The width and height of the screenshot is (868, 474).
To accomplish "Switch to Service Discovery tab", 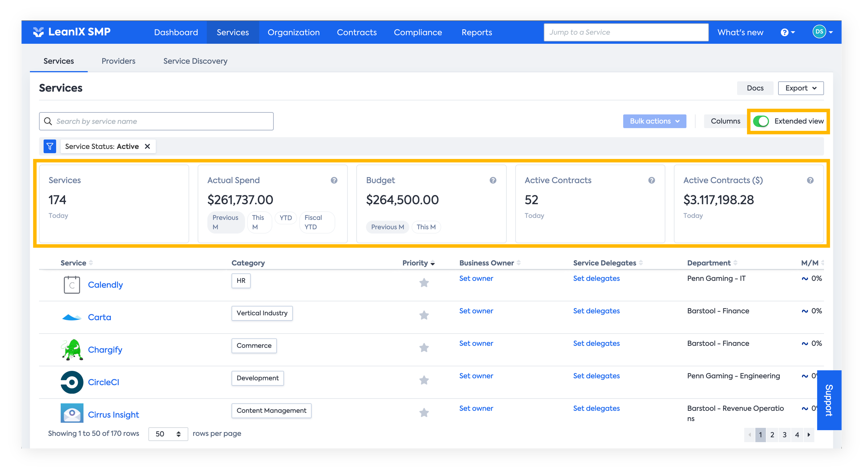I will pos(195,61).
